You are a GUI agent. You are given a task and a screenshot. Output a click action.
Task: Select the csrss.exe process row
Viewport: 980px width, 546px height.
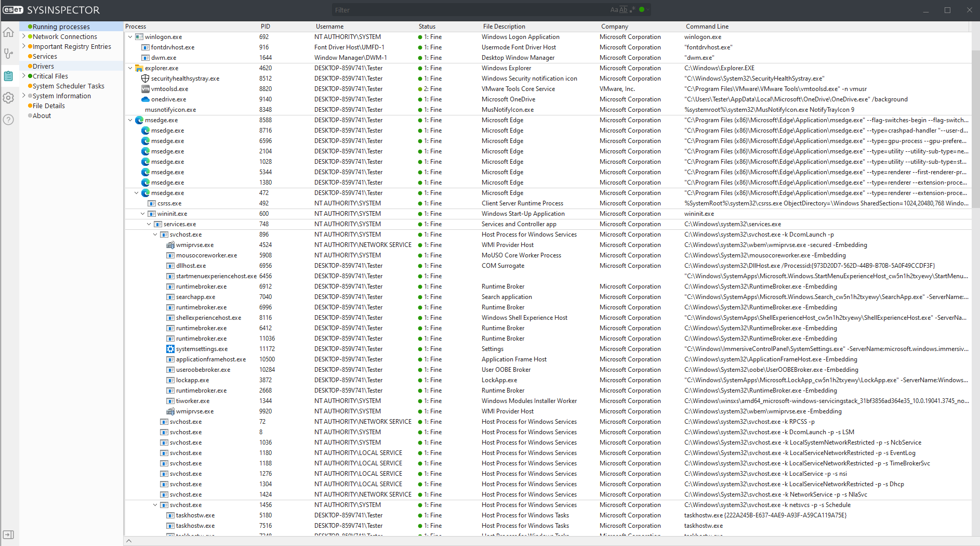(x=548, y=203)
